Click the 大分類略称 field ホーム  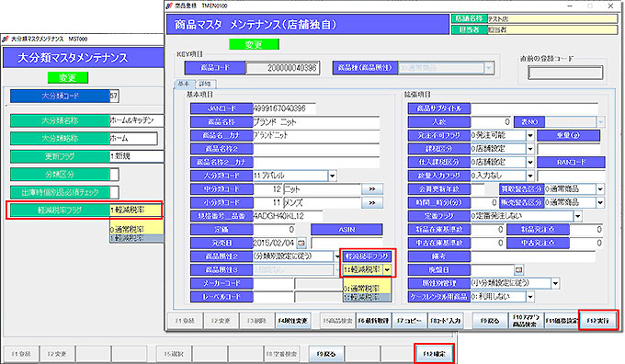pyautogui.click(x=133, y=139)
